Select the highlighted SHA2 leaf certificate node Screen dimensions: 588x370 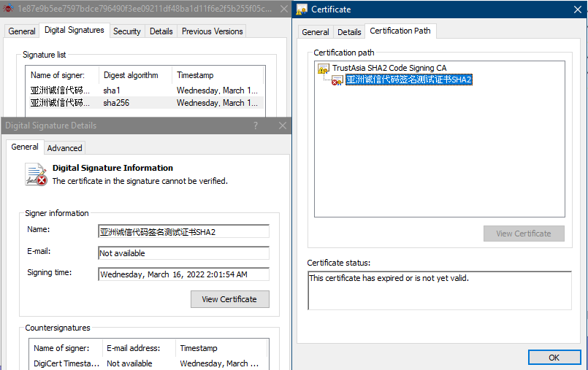(x=409, y=80)
